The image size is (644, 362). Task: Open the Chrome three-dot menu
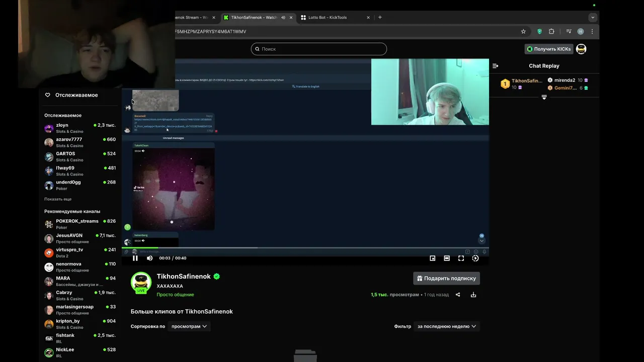tap(592, 31)
